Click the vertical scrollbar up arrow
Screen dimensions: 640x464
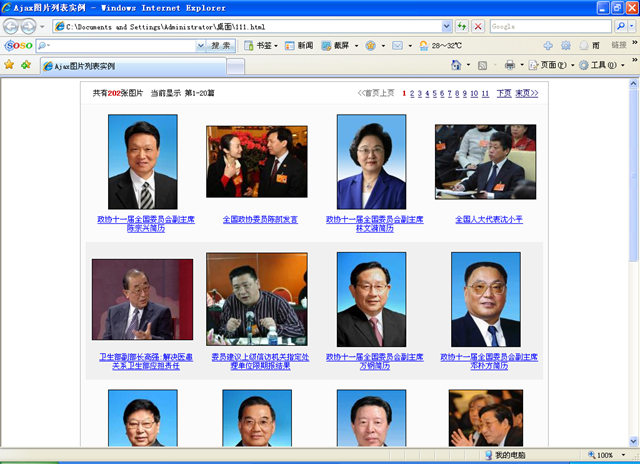pyautogui.click(x=633, y=84)
